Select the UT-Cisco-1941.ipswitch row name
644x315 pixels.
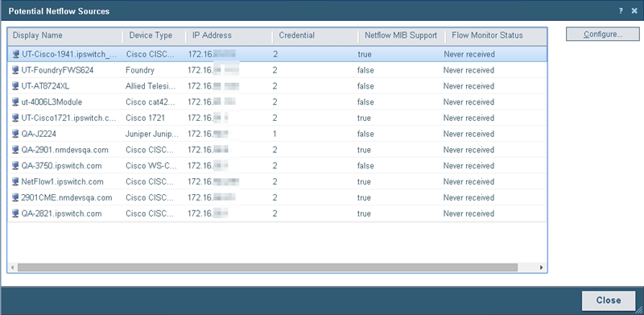tap(69, 54)
